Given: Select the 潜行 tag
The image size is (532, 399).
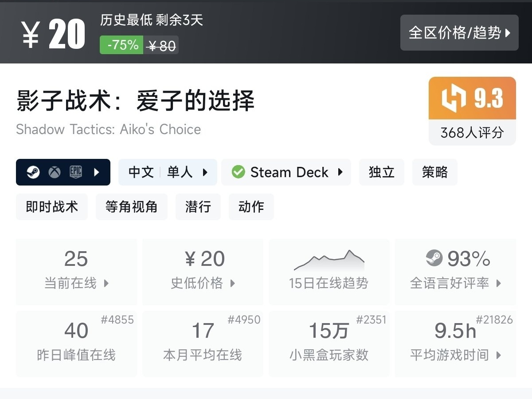Looking at the screenshot, I should pos(198,207).
